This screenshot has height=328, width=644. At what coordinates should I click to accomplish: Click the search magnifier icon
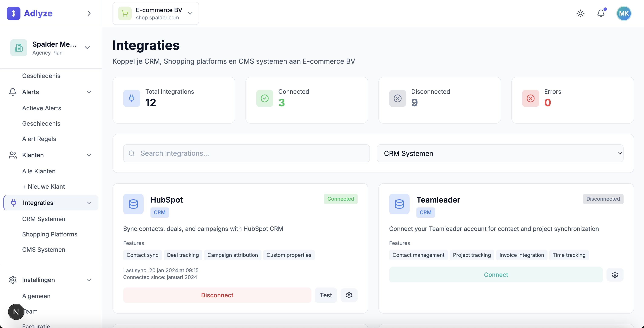pyautogui.click(x=132, y=153)
